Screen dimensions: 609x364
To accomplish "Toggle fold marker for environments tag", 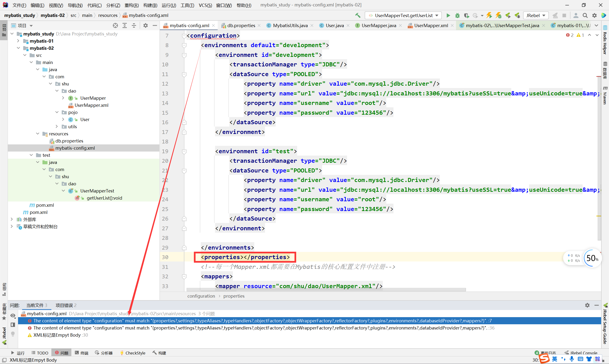I will click(x=184, y=45).
